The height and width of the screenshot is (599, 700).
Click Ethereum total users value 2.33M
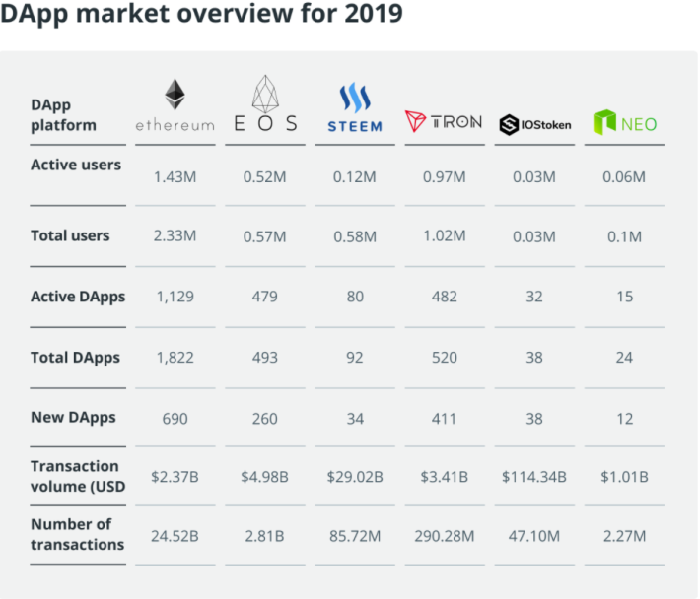pyautogui.click(x=175, y=235)
